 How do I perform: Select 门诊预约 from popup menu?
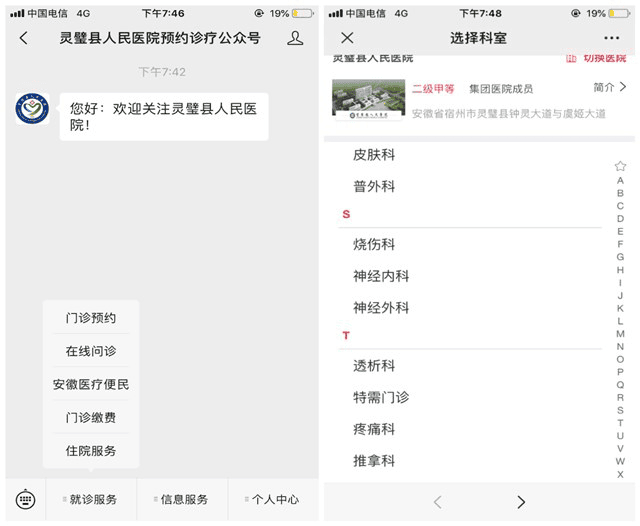[91, 318]
